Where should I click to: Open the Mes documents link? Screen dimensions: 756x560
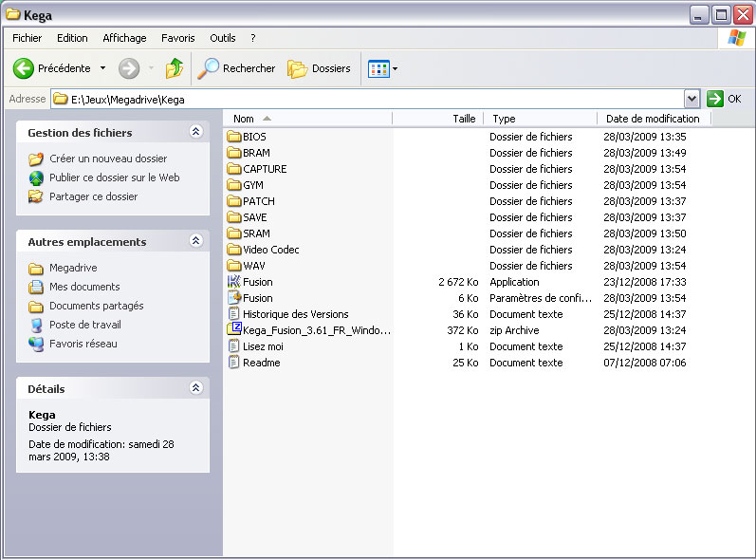pos(84,287)
